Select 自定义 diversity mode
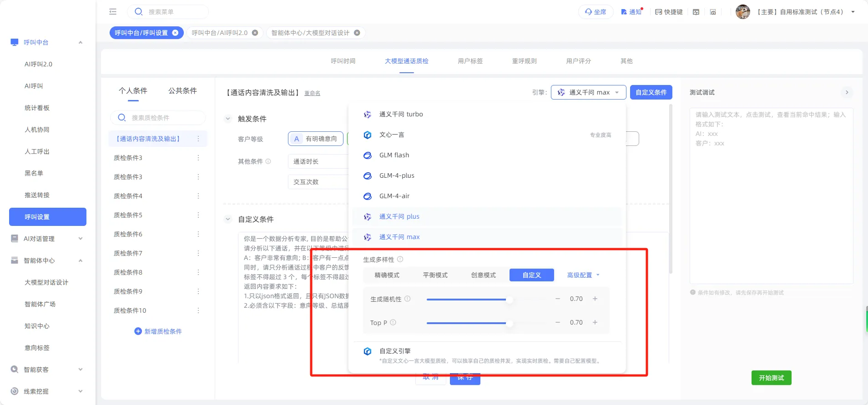 click(532, 275)
